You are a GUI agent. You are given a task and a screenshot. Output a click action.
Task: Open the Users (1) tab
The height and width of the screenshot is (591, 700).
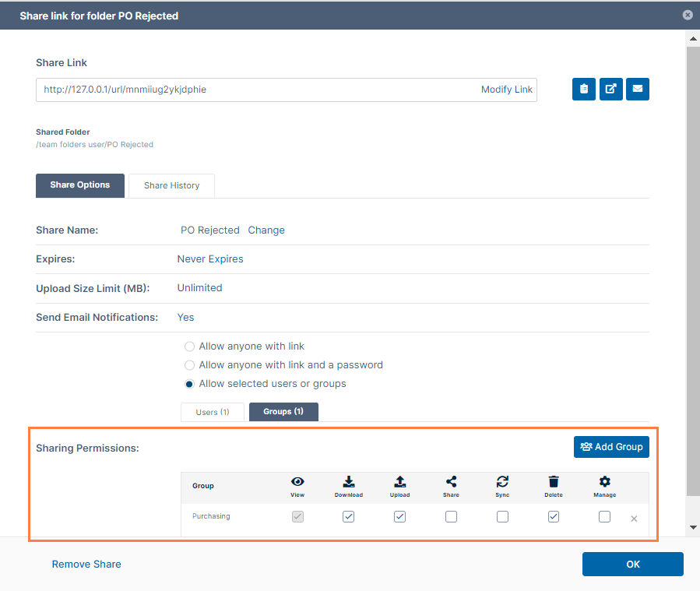(212, 412)
